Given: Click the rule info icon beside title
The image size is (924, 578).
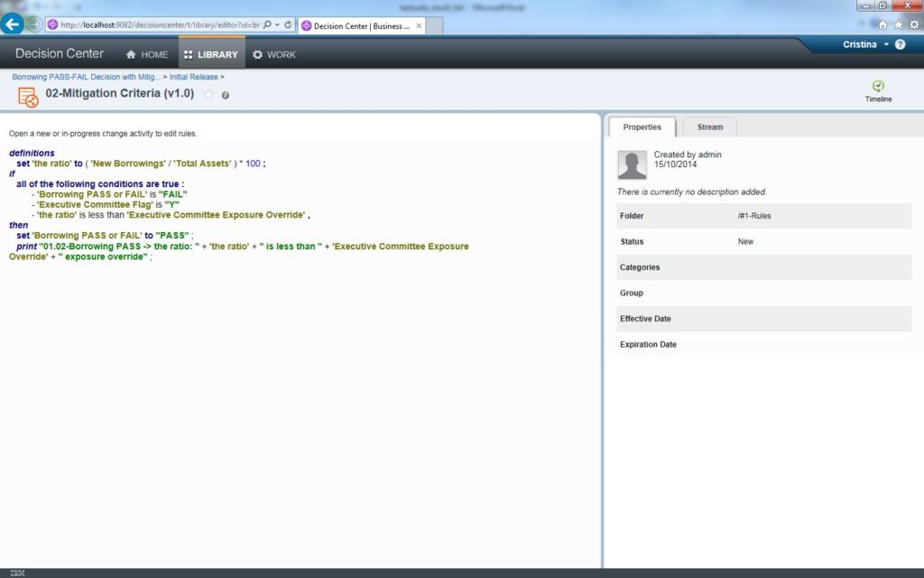Looking at the screenshot, I should 226,95.
